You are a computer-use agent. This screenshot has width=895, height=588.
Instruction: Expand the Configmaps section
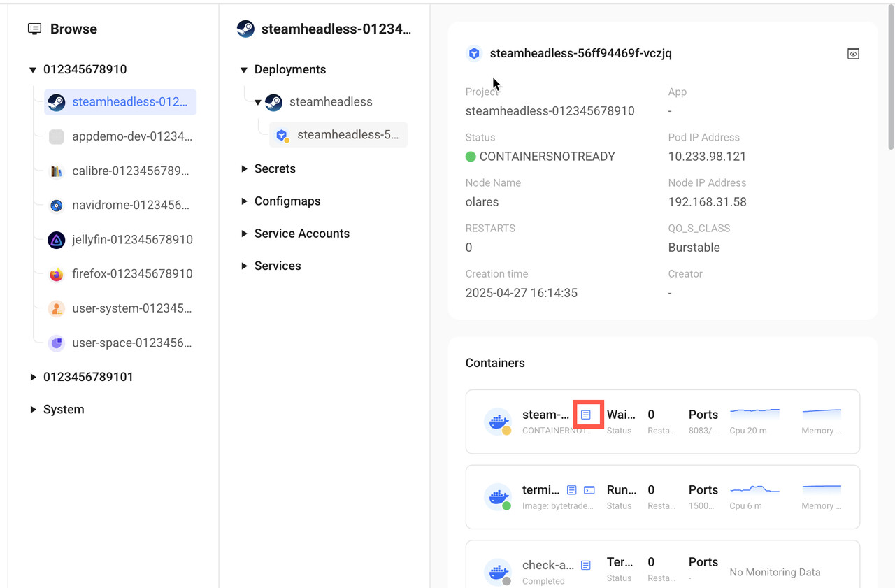tap(244, 201)
